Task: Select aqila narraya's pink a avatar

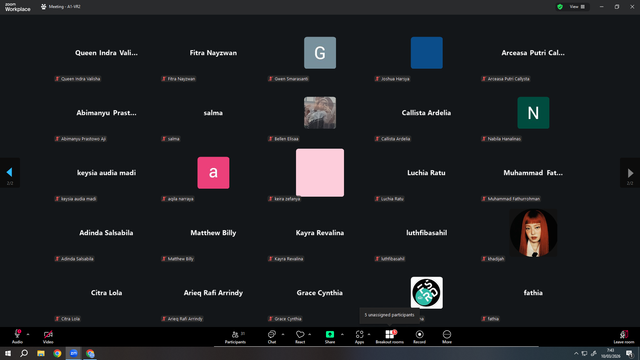Action: (213, 173)
